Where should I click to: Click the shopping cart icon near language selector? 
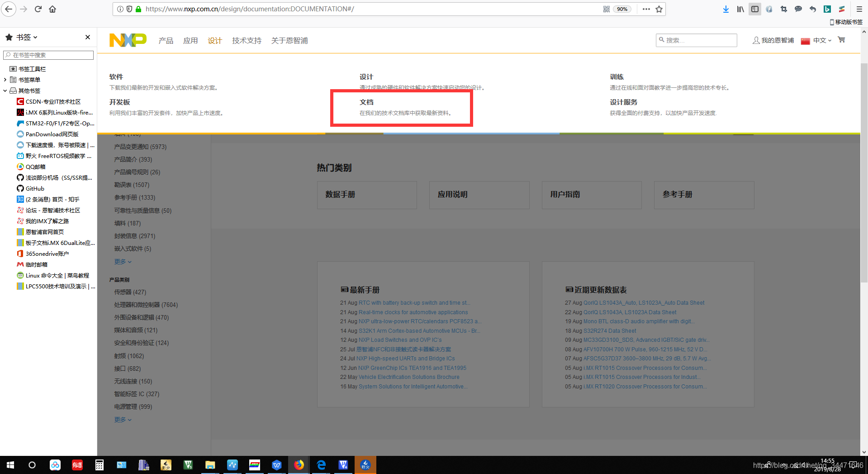(x=841, y=40)
